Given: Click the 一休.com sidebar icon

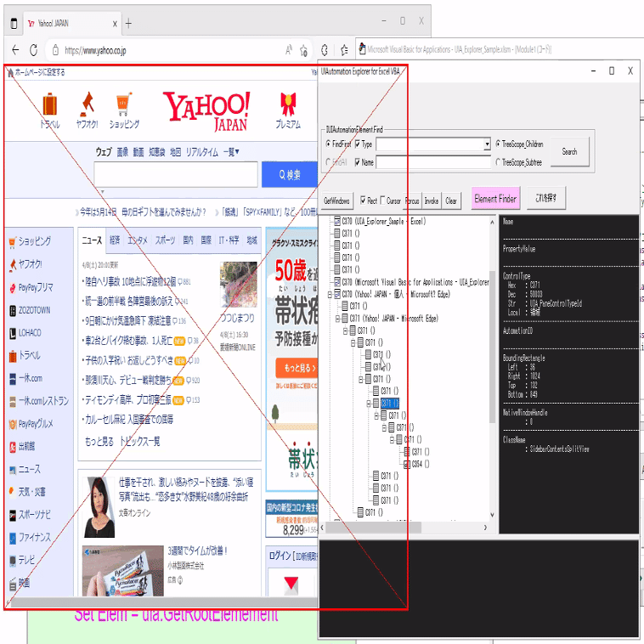Looking at the screenshot, I should pyautogui.click(x=13, y=379).
